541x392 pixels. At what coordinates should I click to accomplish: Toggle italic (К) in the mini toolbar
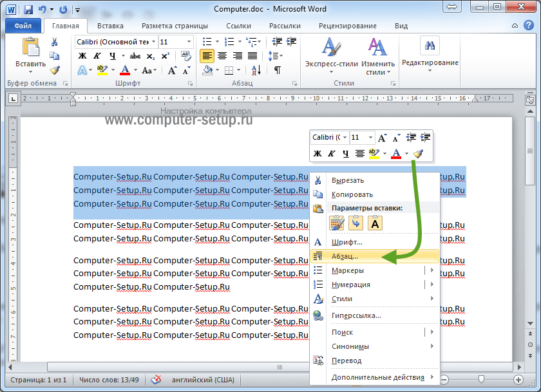click(332, 154)
